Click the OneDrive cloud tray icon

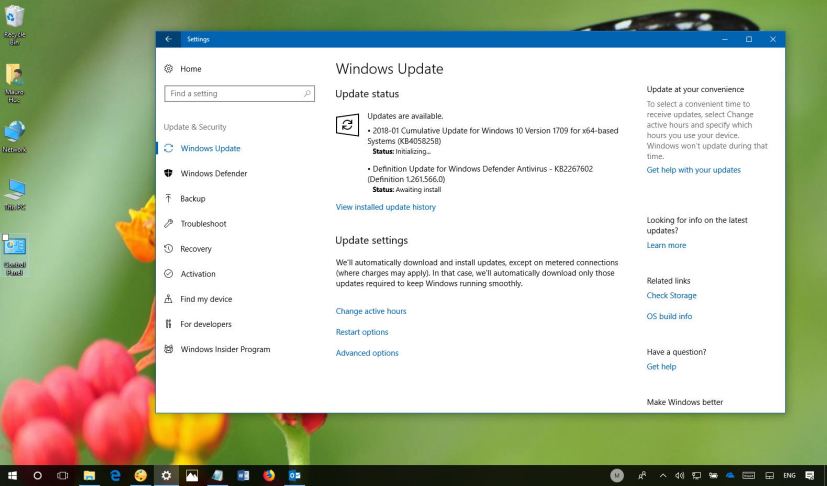tap(730, 475)
